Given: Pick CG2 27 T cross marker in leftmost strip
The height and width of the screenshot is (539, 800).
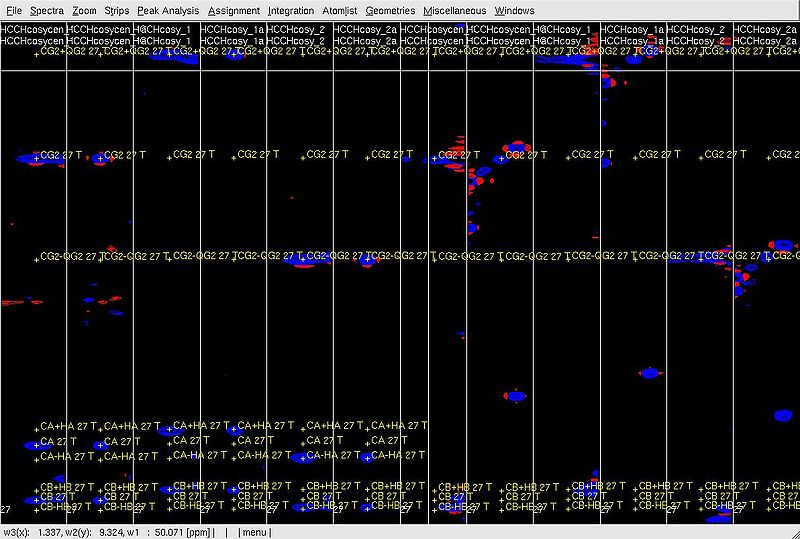Looking at the screenshot, I should [35, 157].
